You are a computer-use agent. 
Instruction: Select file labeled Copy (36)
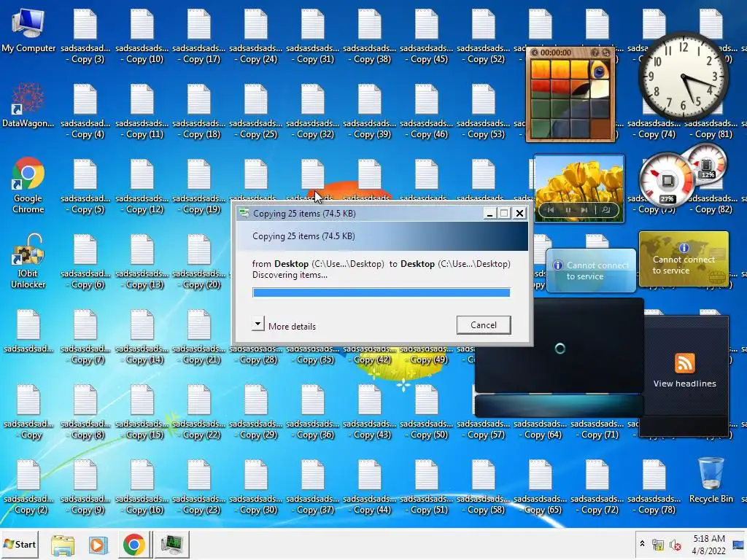click(x=312, y=413)
